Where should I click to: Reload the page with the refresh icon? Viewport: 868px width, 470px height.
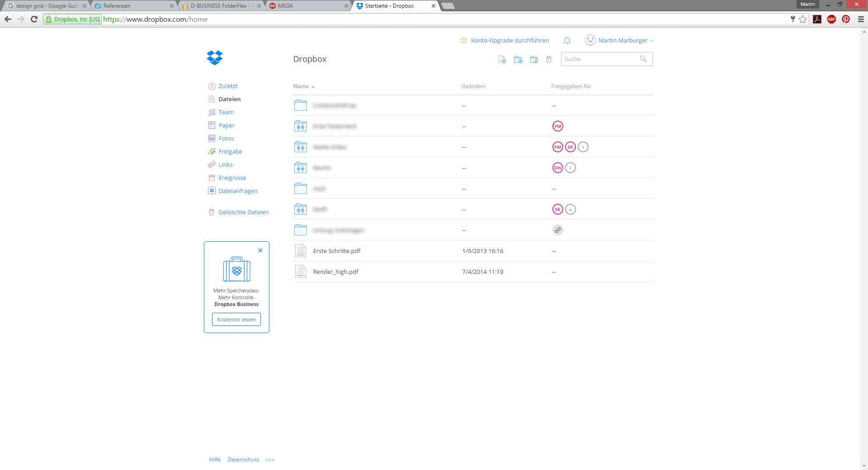click(34, 19)
